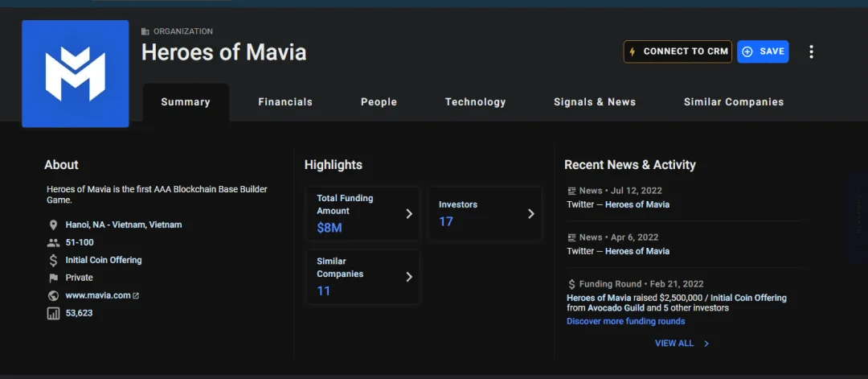
Task: Click the location pin icon
Action: pyautogui.click(x=53, y=225)
